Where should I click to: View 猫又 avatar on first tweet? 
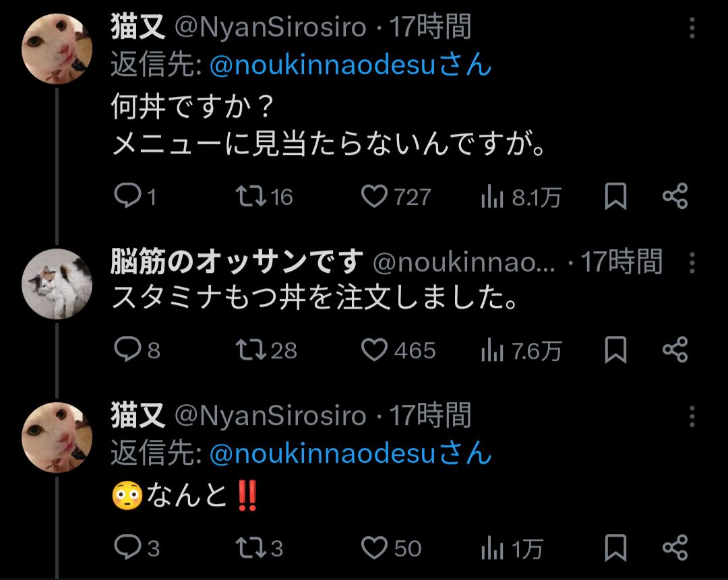point(57,49)
